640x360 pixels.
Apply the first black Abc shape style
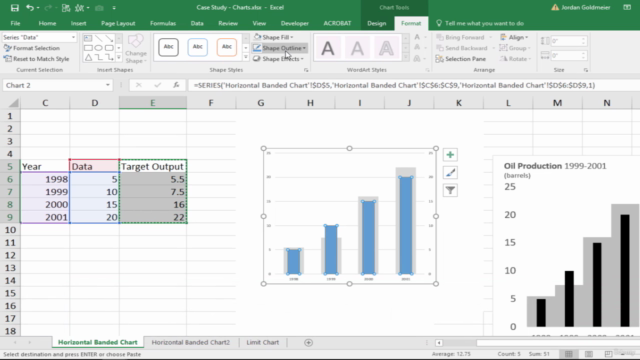(168, 47)
